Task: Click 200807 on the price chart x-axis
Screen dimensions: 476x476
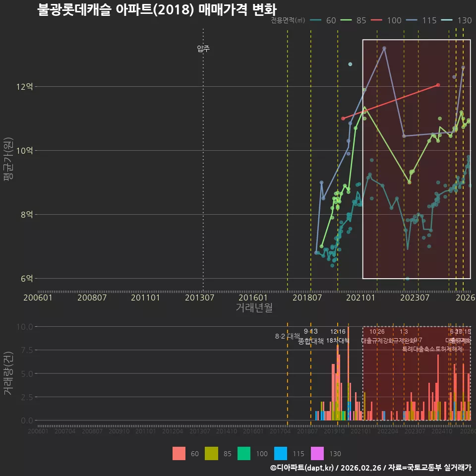Action: pyautogui.click(x=92, y=297)
